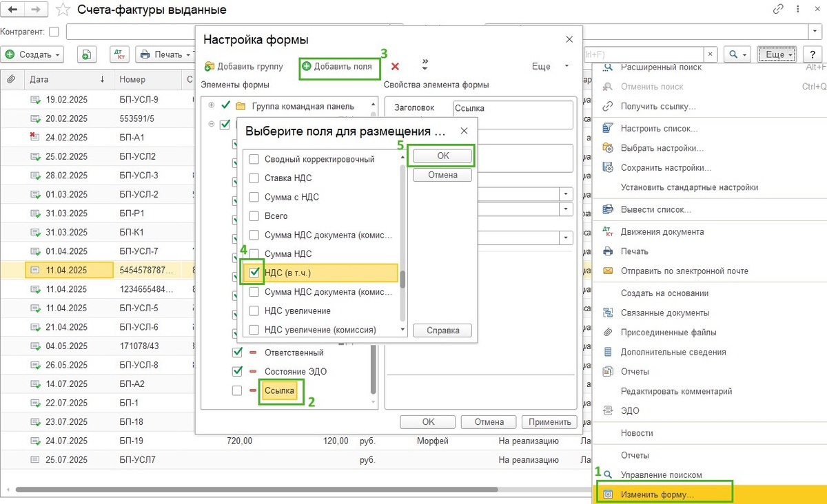Confirm field selection with OK button
The height and width of the screenshot is (504, 827).
click(x=443, y=156)
